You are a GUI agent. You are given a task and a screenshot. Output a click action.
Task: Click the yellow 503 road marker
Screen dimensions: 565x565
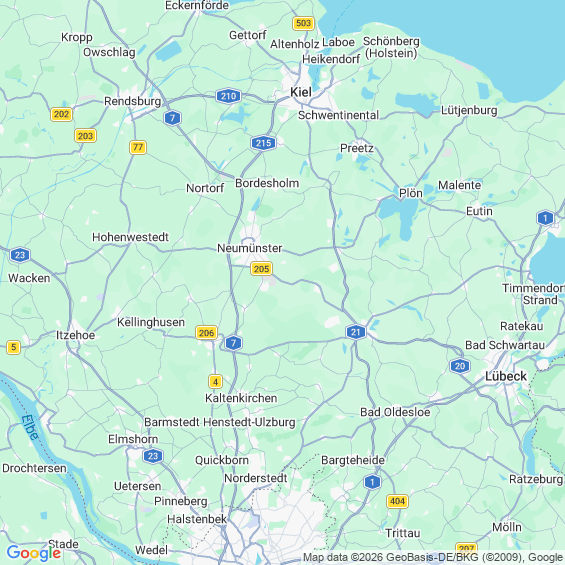click(303, 23)
